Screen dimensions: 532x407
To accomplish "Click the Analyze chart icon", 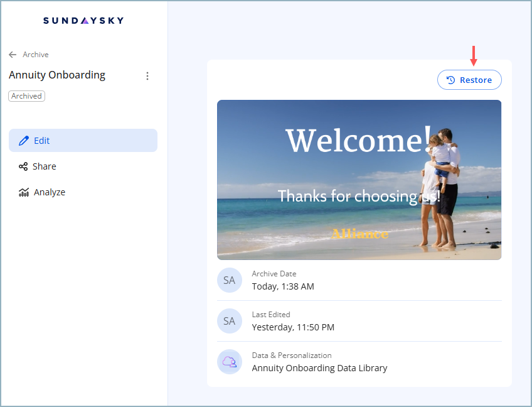I will pos(24,192).
